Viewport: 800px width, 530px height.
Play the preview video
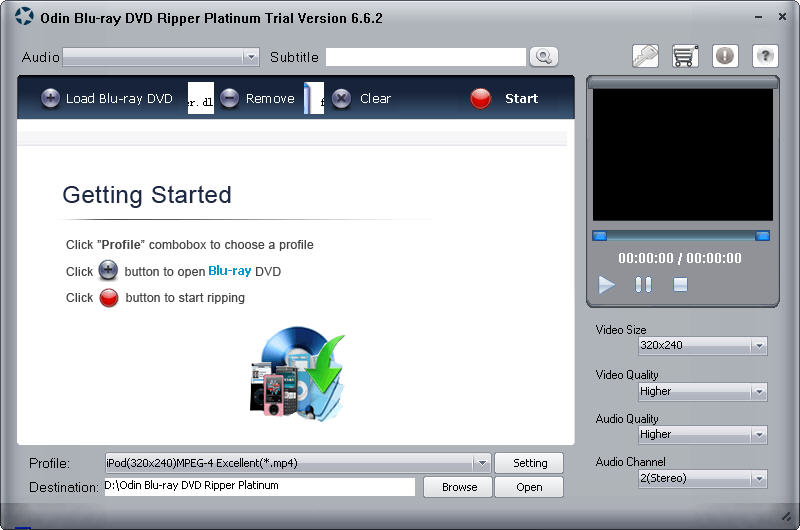606,285
